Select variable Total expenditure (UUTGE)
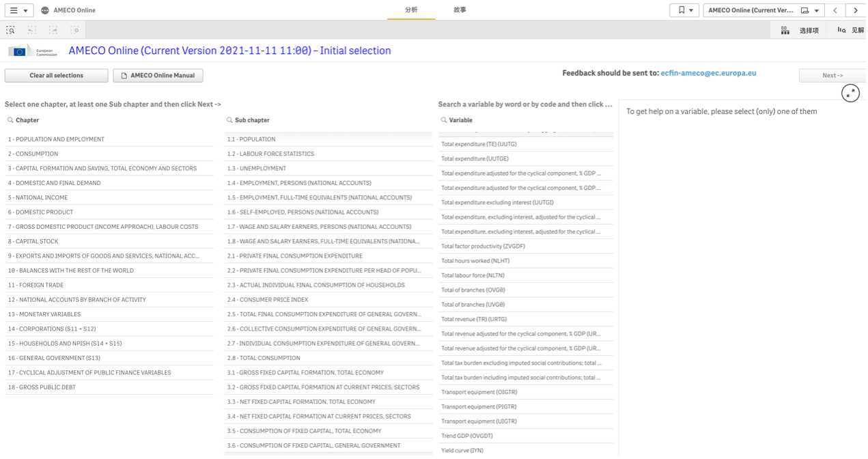 525,158
